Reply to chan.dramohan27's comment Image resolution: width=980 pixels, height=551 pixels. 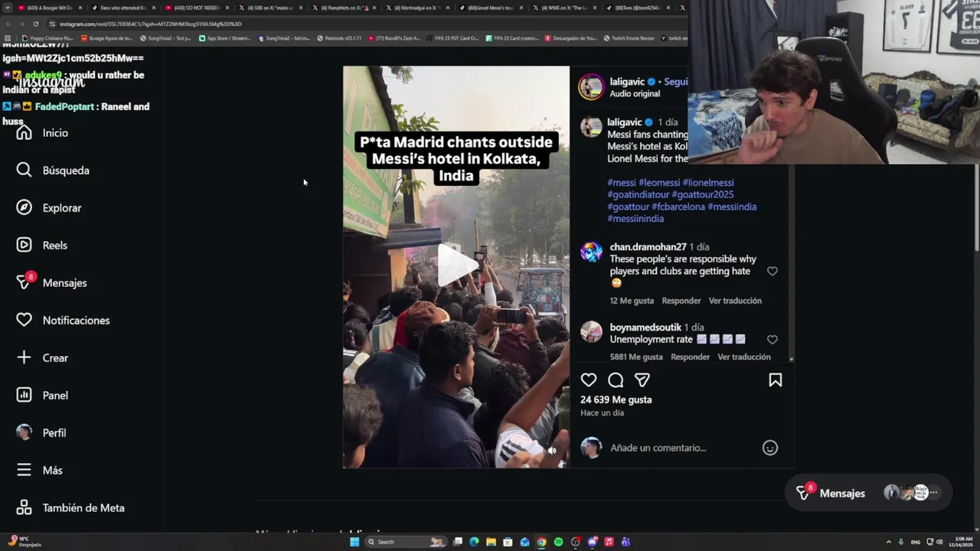click(x=681, y=301)
